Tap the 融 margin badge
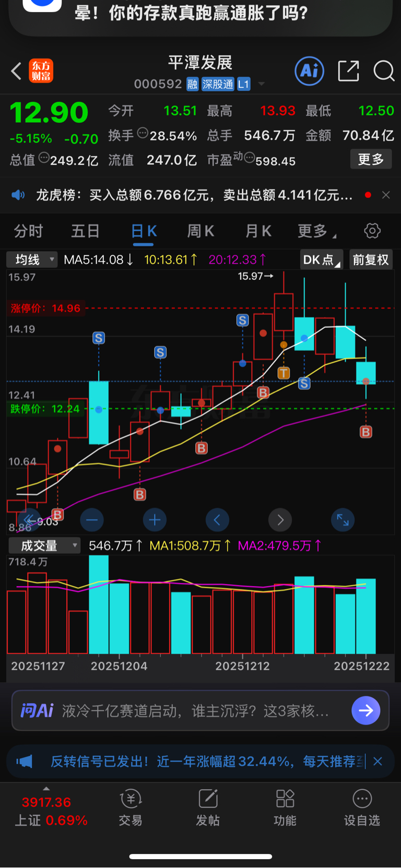The image size is (401, 868). [x=193, y=84]
